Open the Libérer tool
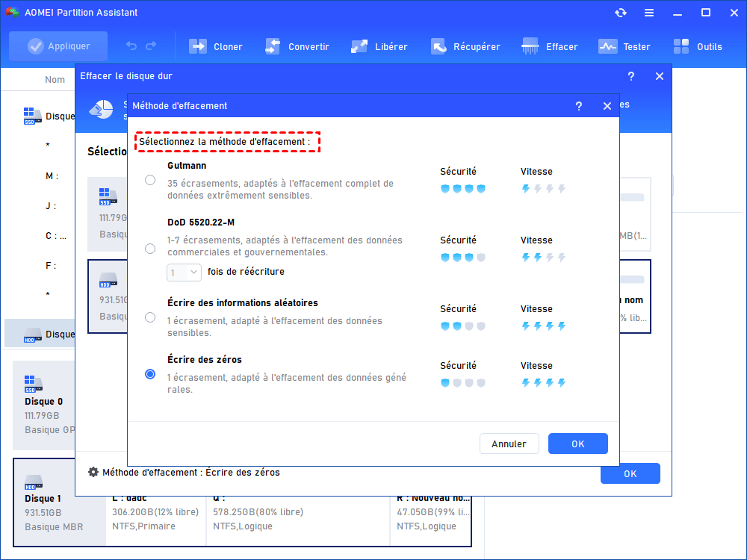 tap(379, 46)
